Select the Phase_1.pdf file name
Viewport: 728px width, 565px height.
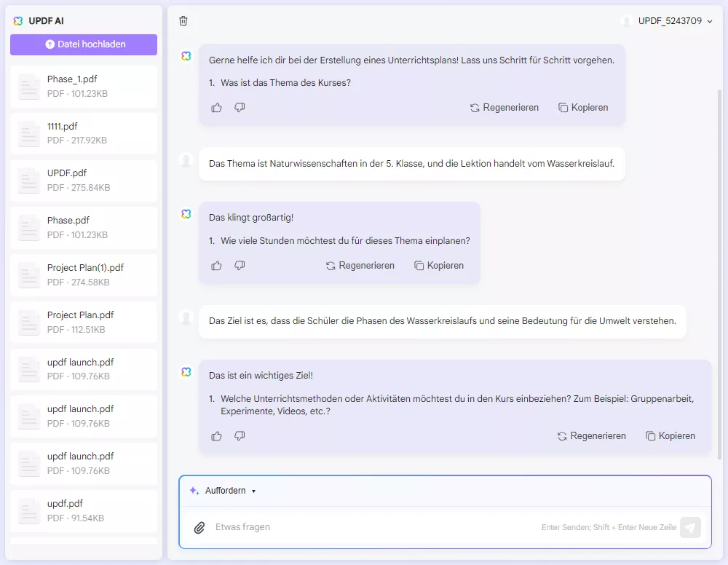72,79
